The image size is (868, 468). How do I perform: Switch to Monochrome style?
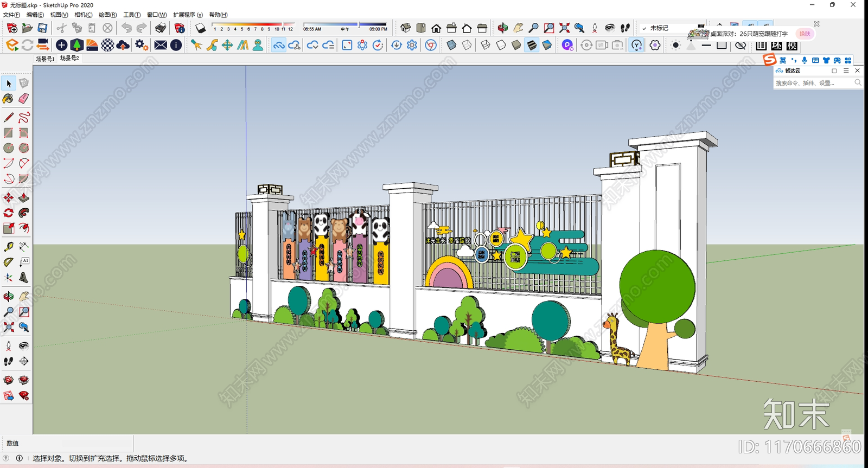click(x=547, y=45)
